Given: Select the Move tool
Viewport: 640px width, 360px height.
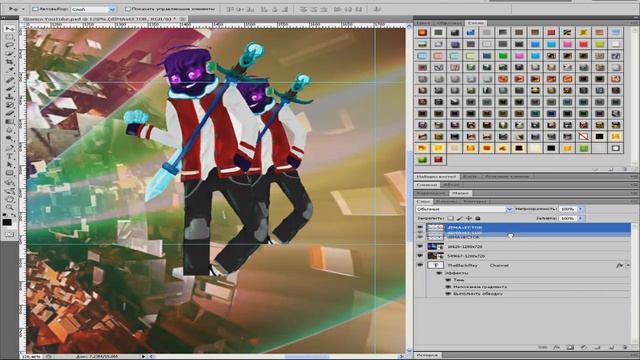Looking at the screenshot, I should click(9, 29).
